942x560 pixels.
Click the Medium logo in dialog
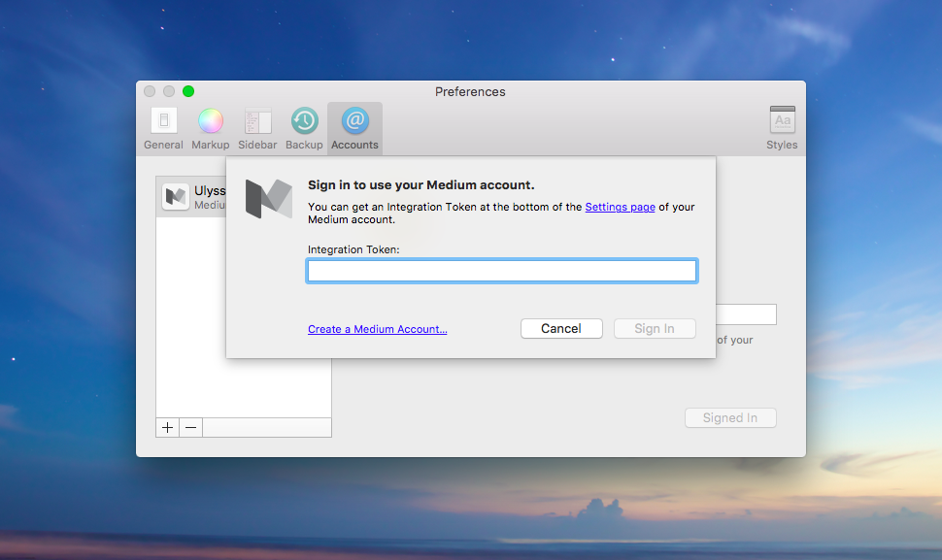pyautogui.click(x=269, y=199)
